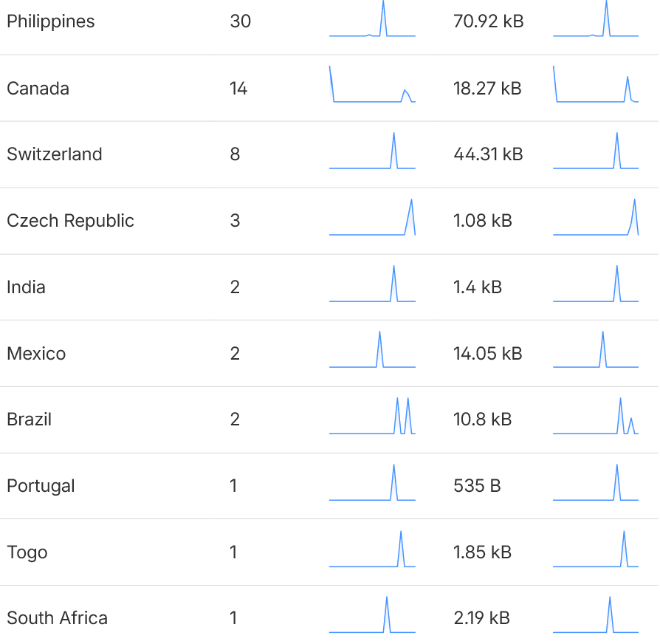Select the South Africa row label

(x=58, y=618)
